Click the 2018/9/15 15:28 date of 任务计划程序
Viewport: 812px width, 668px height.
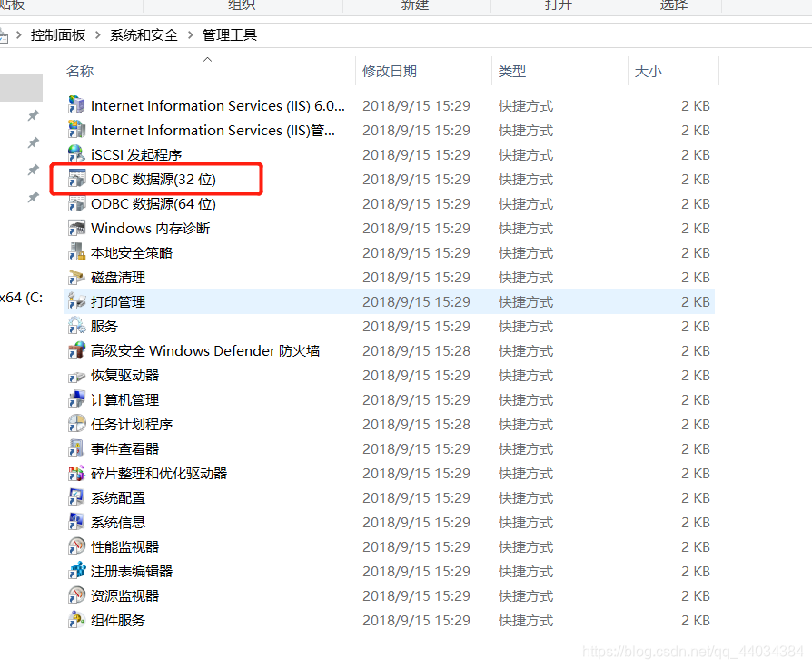pos(416,424)
